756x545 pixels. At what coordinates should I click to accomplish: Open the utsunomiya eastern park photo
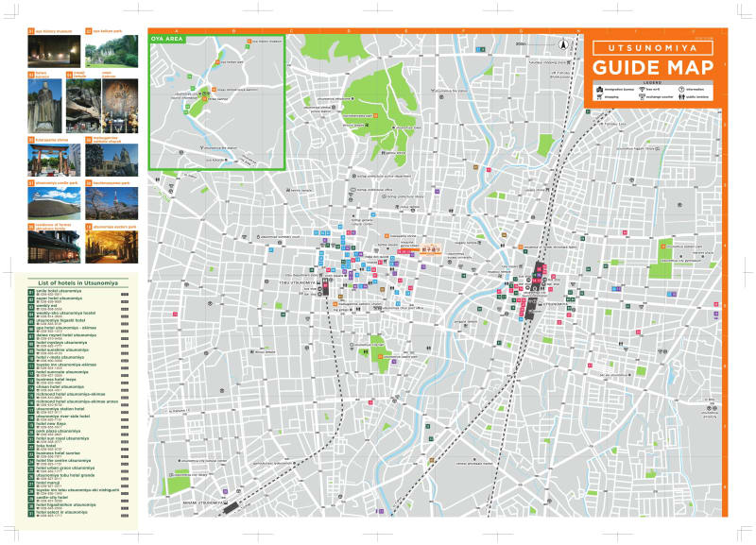coord(112,247)
